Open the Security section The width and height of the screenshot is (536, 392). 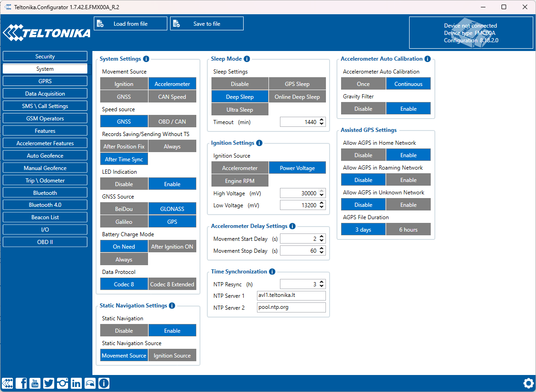pos(45,57)
